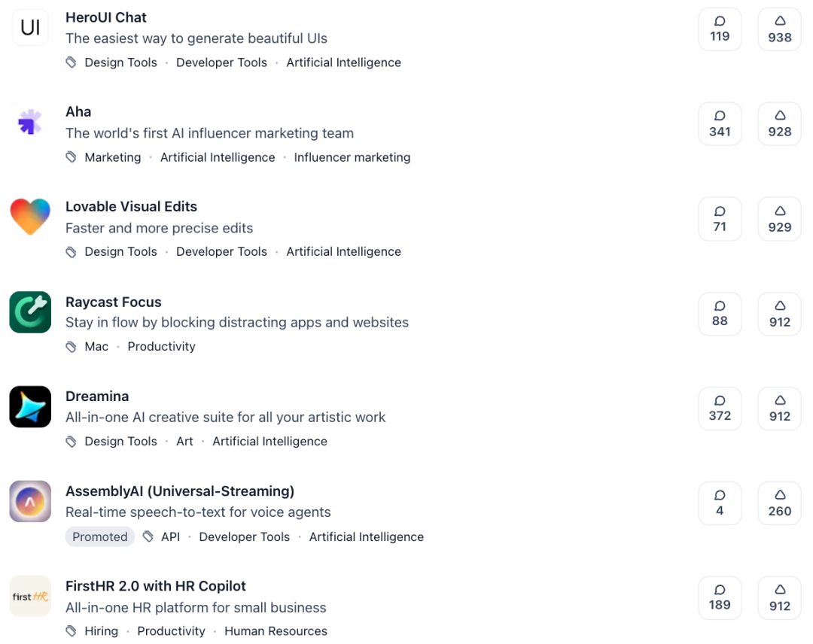
Task: Open the AssemblyAI logo icon
Action: [x=30, y=501]
